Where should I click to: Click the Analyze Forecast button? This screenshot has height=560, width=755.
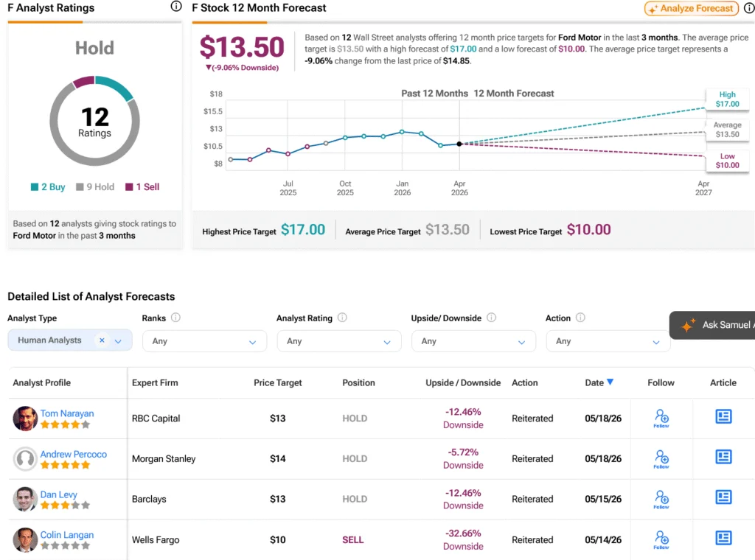(x=691, y=8)
